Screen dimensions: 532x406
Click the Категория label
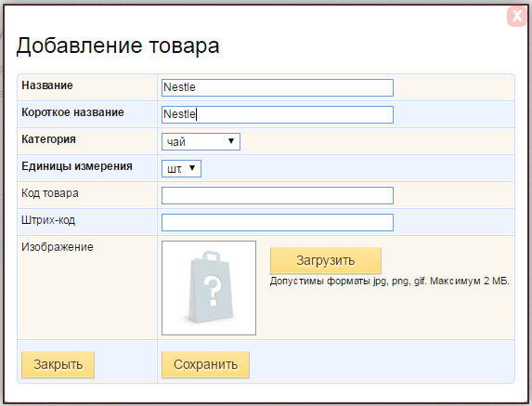pos(48,139)
